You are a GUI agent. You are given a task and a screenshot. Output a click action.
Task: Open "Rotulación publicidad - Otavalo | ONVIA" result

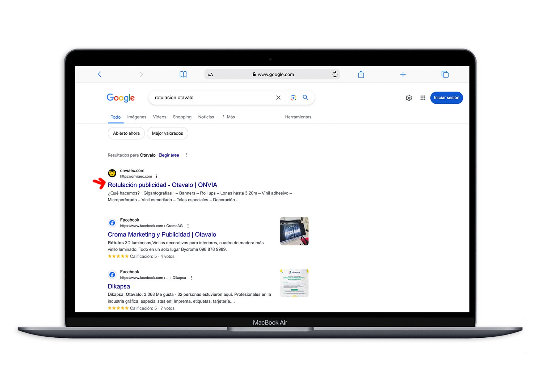tap(162, 185)
